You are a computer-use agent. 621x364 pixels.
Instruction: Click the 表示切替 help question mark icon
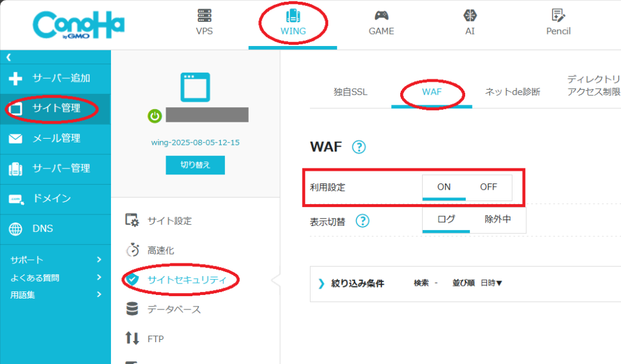(362, 221)
